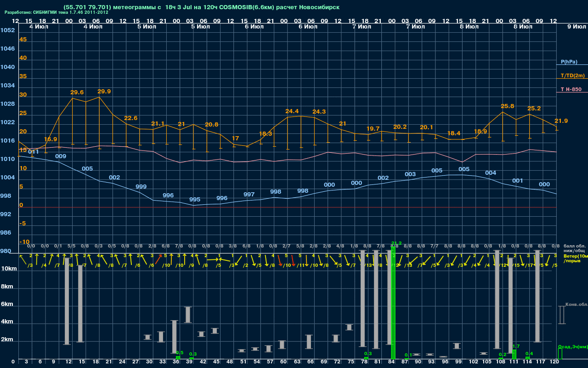
Task: Click the 16.9 temperature value
Action: (51, 139)
